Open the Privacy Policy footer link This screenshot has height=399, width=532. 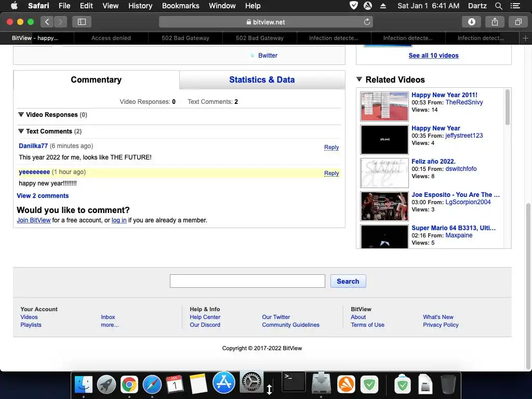tap(441, 325)
